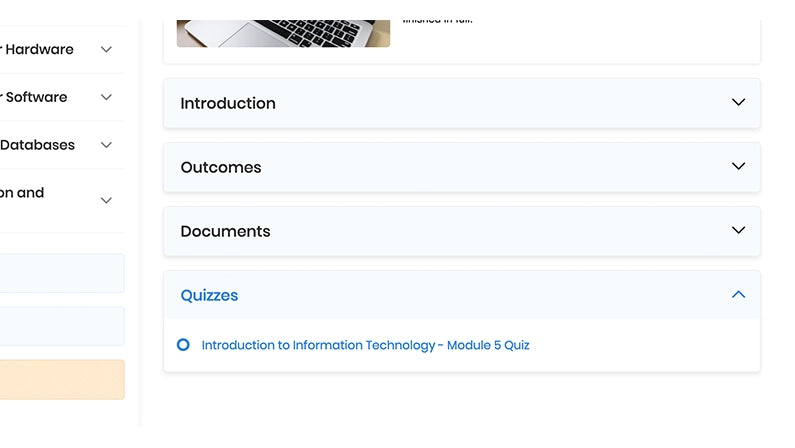The image size is (795, 448).
Task: Click the Quizzes section title
Action: click(209, 295)
